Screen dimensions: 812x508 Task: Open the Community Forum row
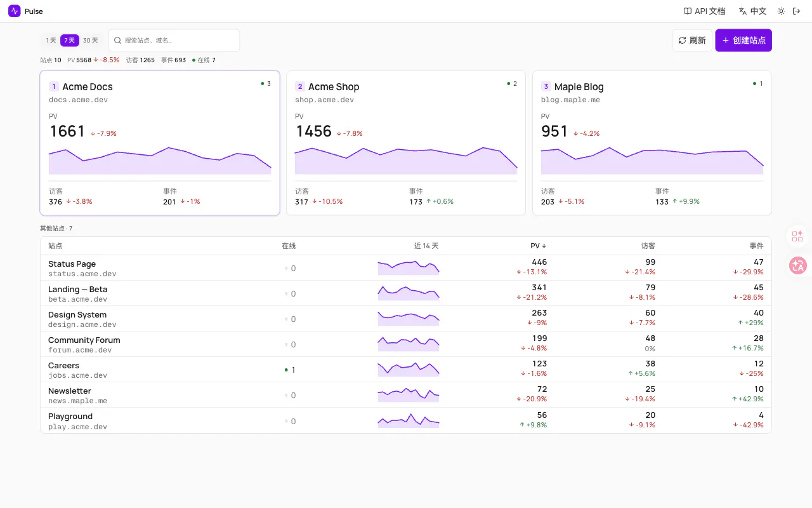[x=406, y=344]
